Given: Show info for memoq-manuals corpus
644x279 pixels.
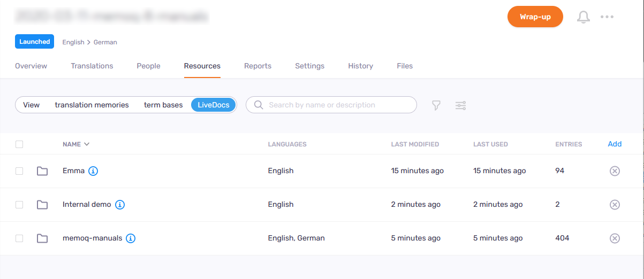Looking at the screenshot, I should coord(131,238).
